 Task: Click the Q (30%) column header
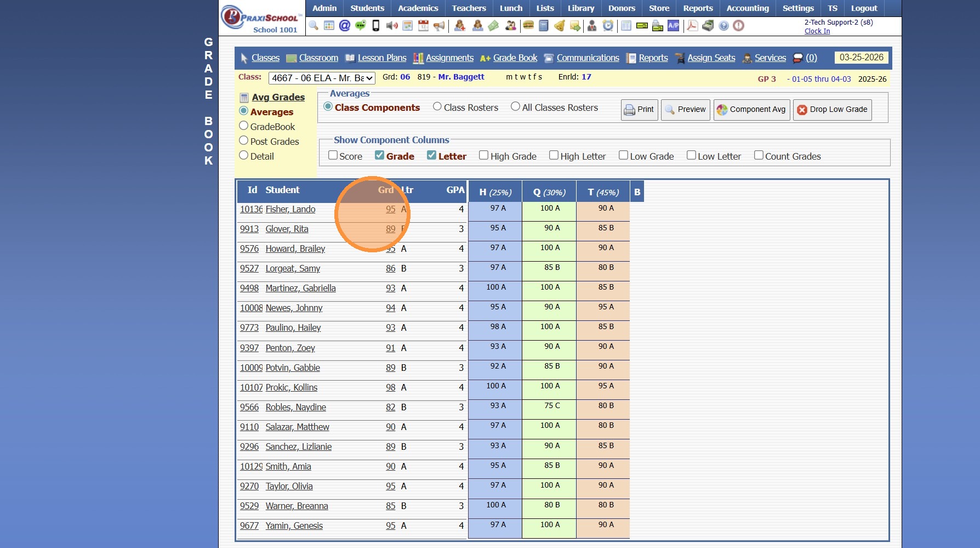pos(549,192)
